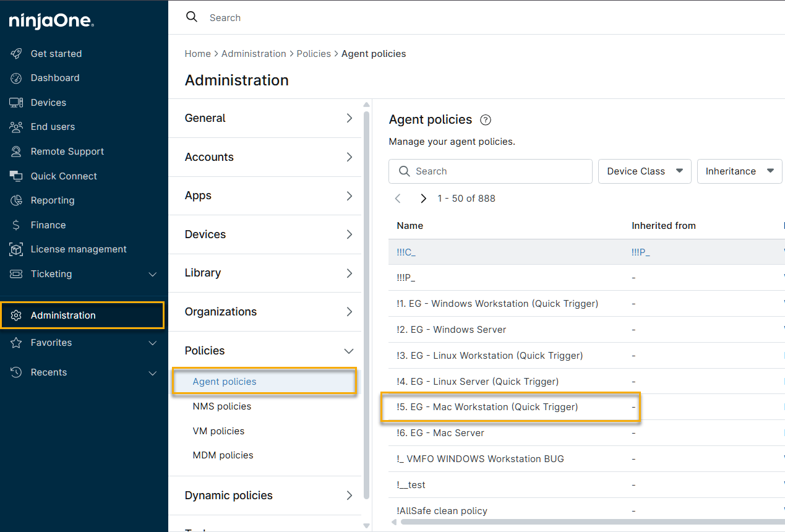This screenshot has width=785, height=532.
Task: Click the Administration breadcrumb link
Action: (254, 54)
